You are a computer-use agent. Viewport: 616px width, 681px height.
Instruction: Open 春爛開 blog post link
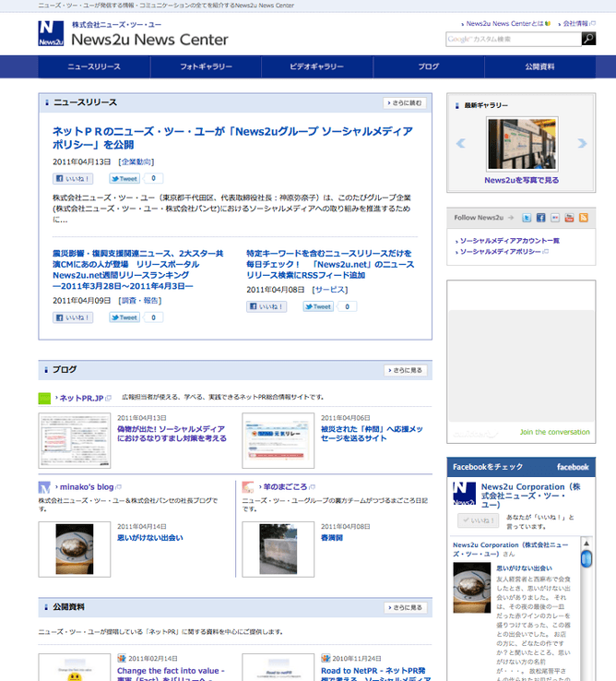coord(332,538)
